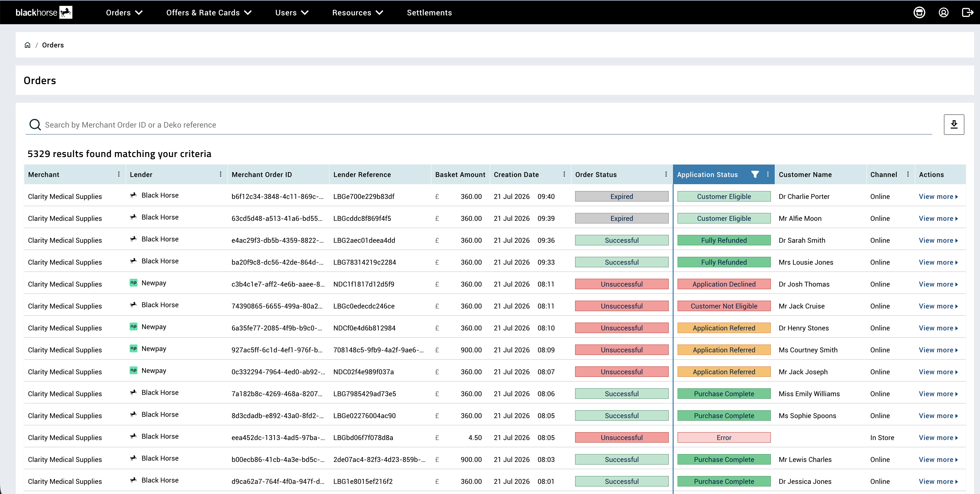Open Channel column options menu
Image resolution: width=980 pixels, height=494 pixels.
[908, 174]
